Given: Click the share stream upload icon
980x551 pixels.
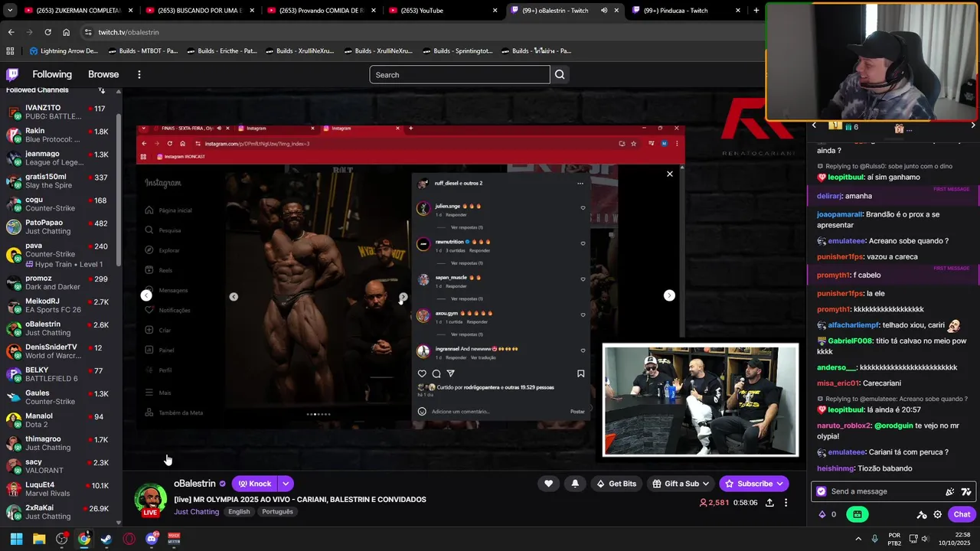Looking at the screenshot, I should pos(769,503).
